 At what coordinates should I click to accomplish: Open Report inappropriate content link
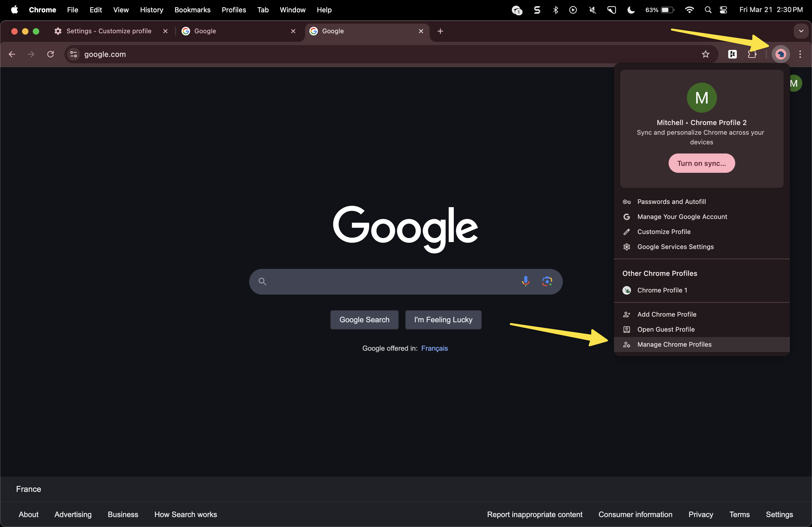point(535,514)
